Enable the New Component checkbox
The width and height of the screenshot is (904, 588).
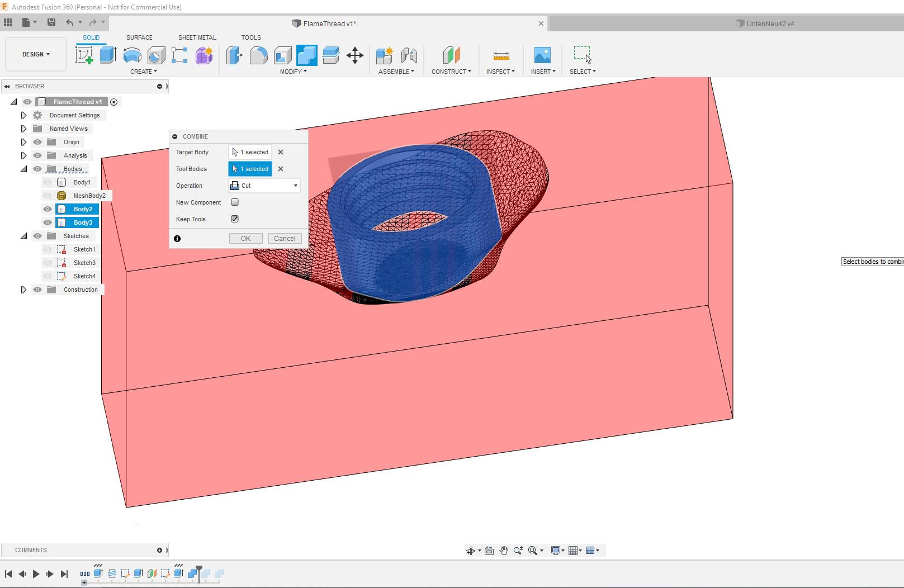[235, 202]
